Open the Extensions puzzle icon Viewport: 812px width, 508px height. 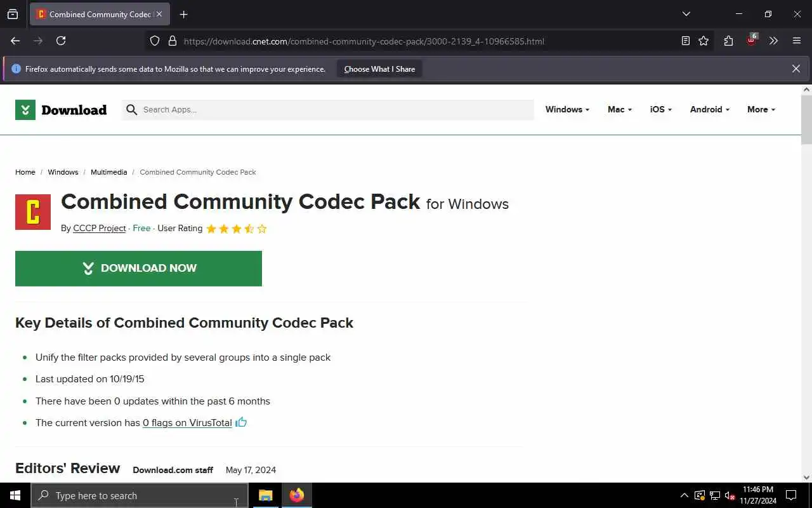click(x=728, y=41)
